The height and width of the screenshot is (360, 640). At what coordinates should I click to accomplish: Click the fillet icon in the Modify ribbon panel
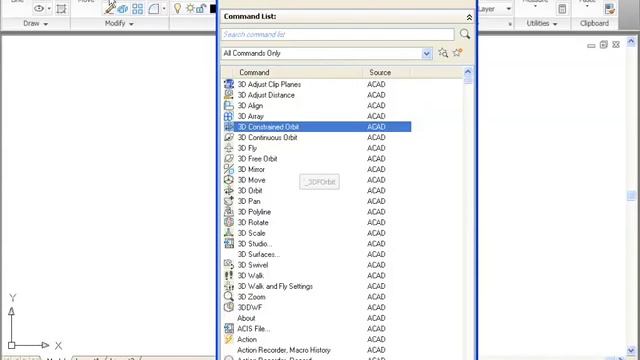(154, 9)
